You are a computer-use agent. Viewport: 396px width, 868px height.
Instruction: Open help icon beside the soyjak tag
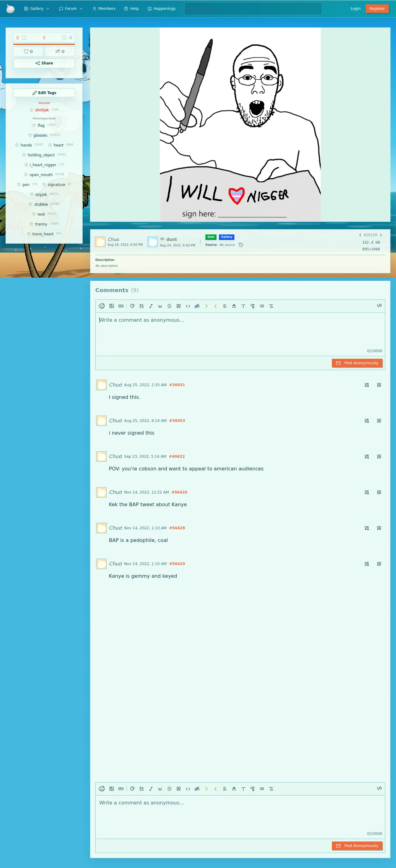click(32, 195)
